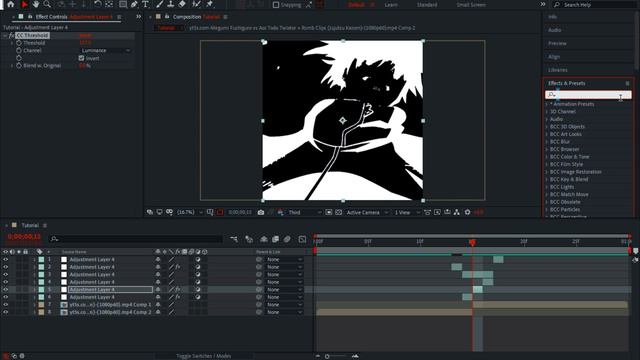Image resolution: width=640 pixels, height=360 pixels.
Task: Switch to the Standard workspace
Action: [x=427, y=5]
